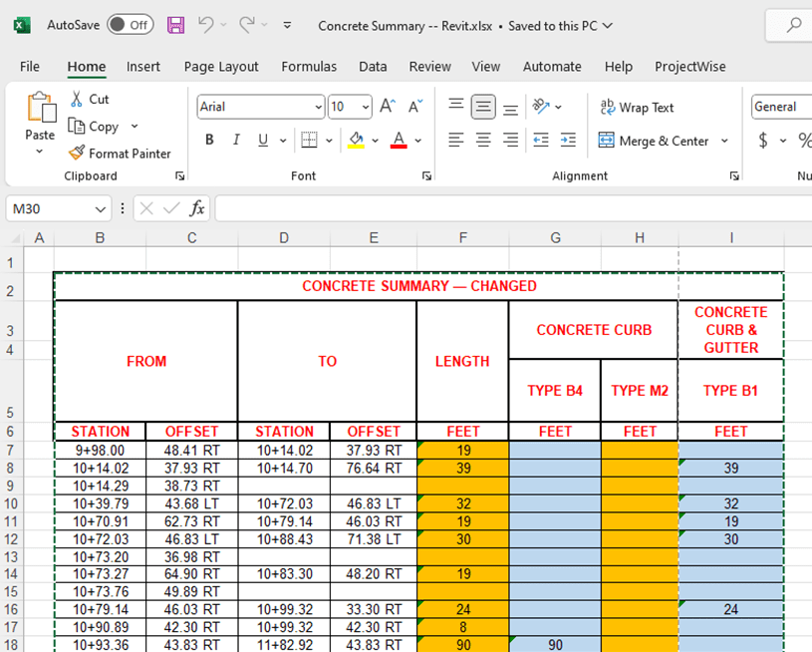Screen dimensions: 812x652
Task: Click Decrease Font Size icon
Action: click(415, 107)
